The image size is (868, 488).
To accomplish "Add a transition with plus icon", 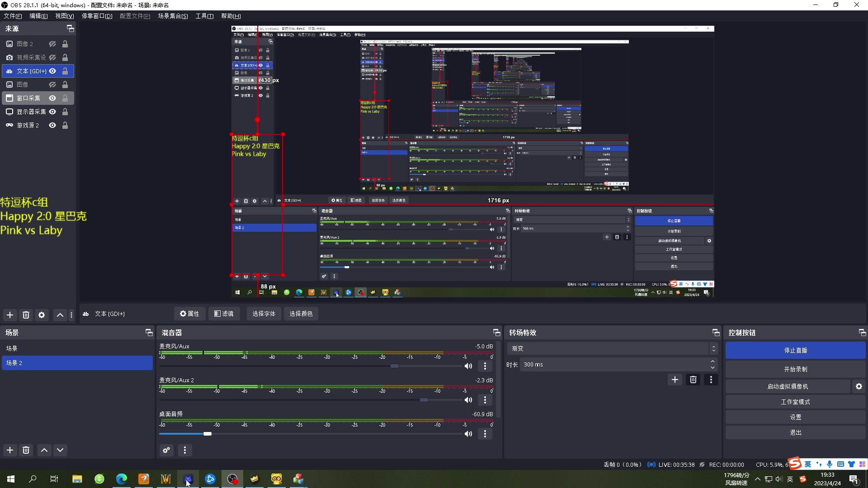I will pos(675,380).
